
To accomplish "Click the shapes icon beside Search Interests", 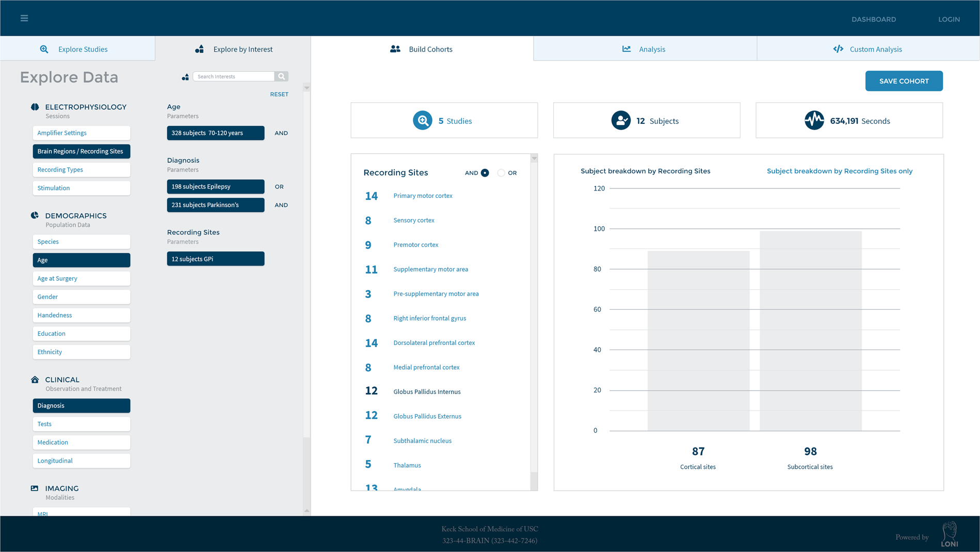I will tap(185, 77).
